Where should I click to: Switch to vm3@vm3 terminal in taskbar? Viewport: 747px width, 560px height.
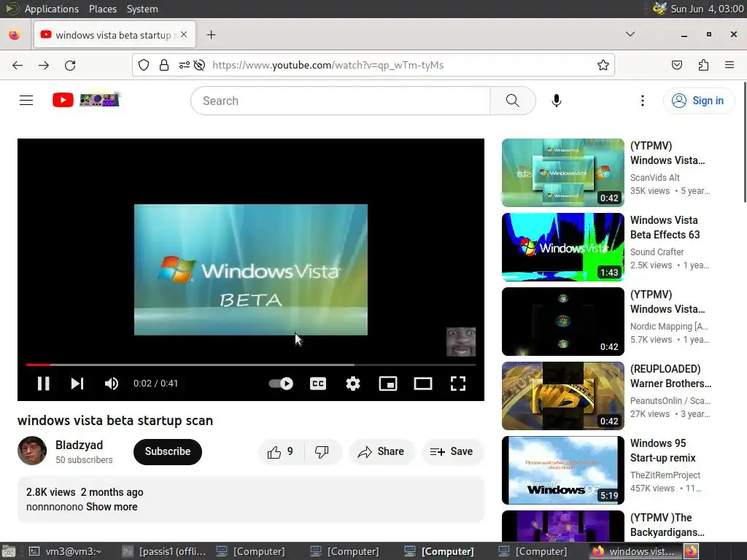coord(66,551)
